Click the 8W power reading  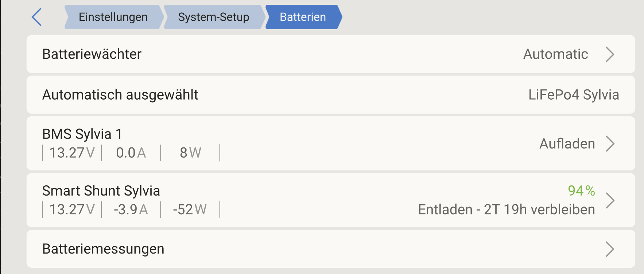coord(190,153)
